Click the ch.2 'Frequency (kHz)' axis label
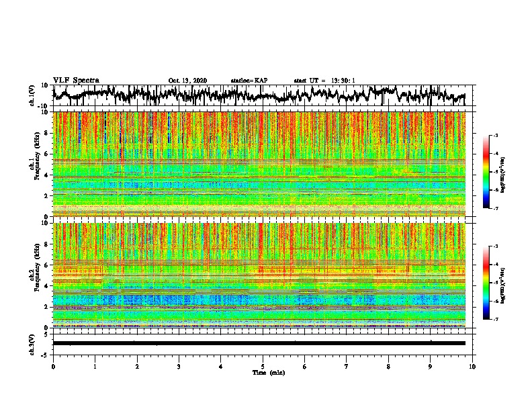The width and height of the screenshot is (532, 411). point(37,267)
